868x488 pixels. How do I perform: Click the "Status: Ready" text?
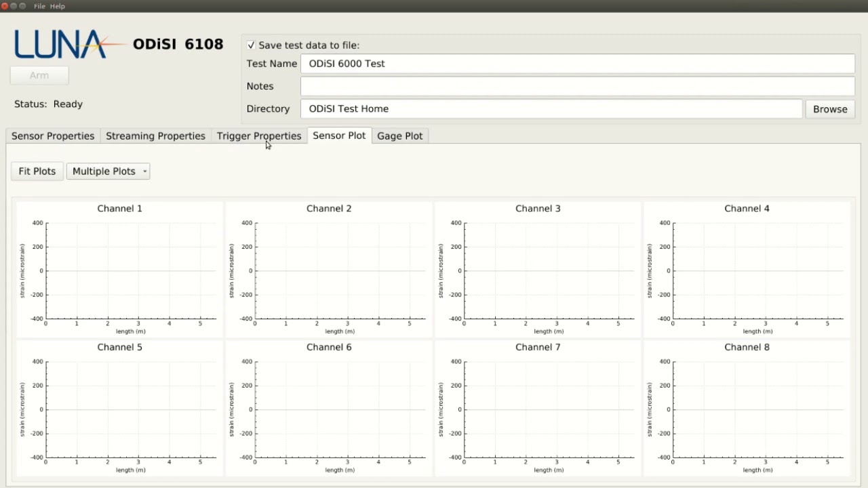[49, 104]
